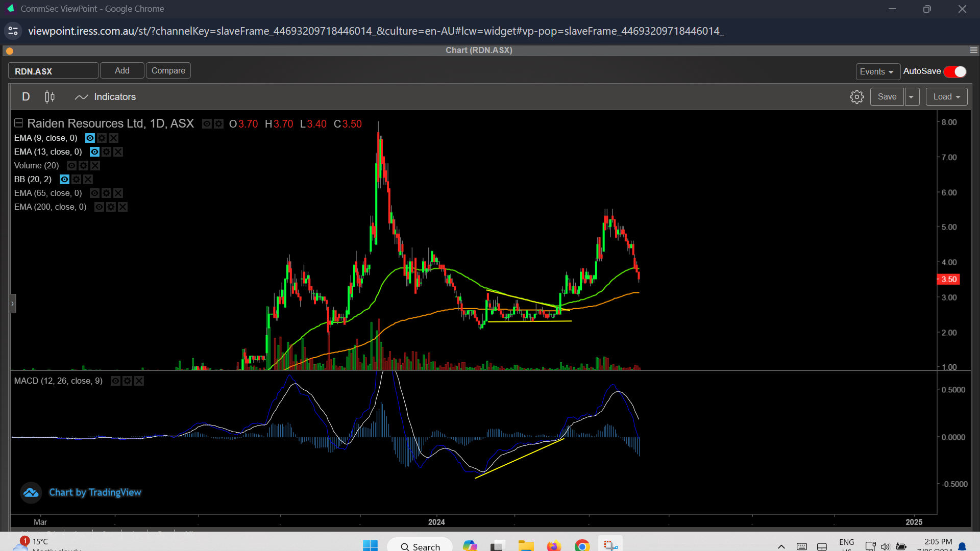Click the 2024 time axis label

click(x=436, y=522)
